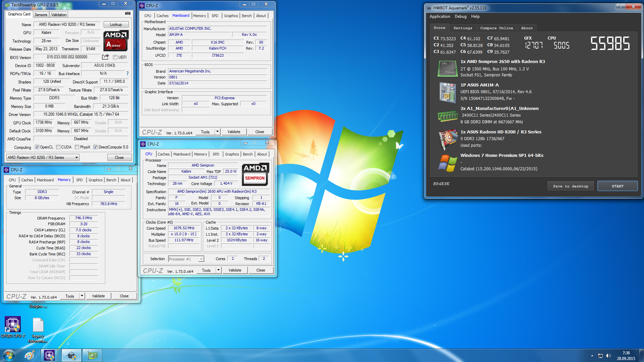This screenshot has width=644, height=362.
Task: Toggle the UEFI checkbox in GPU-Z
Action: point(115,57)
